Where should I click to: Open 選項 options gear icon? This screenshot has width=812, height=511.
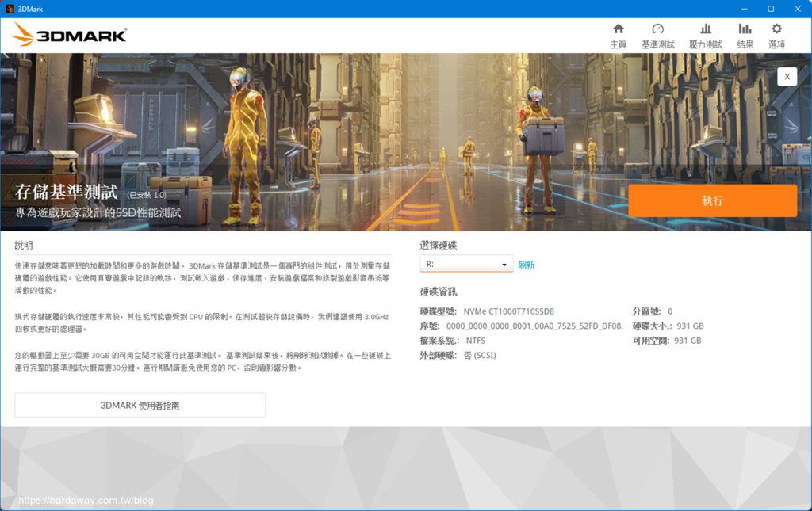(776, 29)
